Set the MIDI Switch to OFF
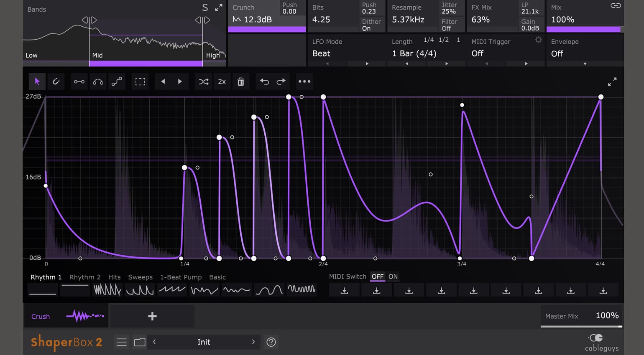The height and width of the screenshot is (355, 644). coord(377,276)
